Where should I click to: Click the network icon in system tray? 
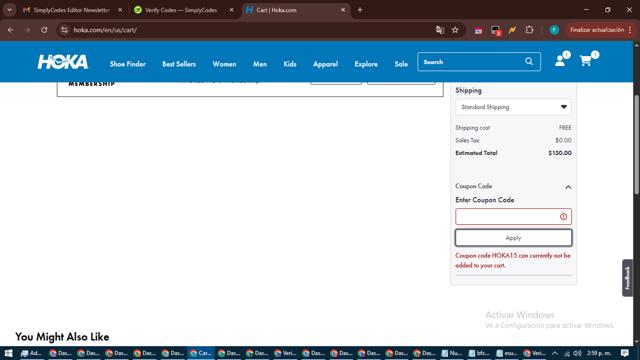tap(567, 353)
